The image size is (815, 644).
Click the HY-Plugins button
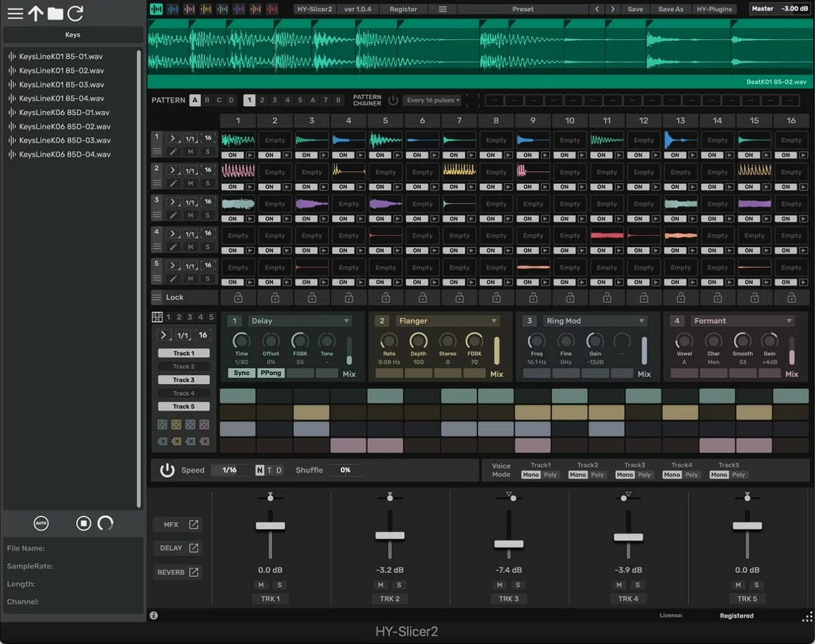[x=714, y=9]
